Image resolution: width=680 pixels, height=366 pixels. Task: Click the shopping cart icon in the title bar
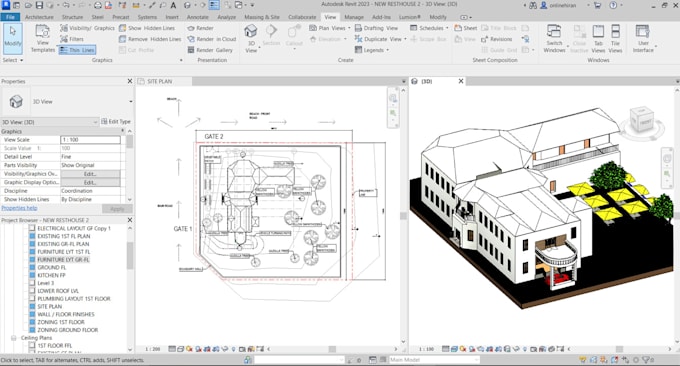point(598,5)
